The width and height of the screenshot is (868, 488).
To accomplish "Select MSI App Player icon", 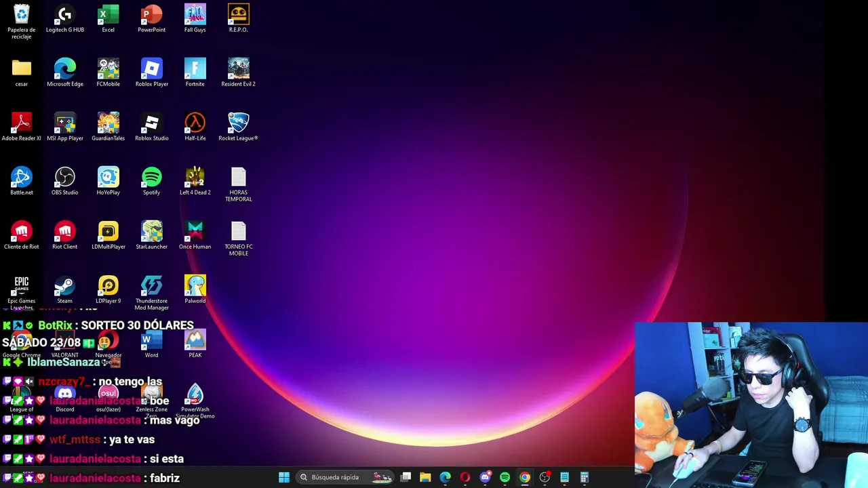I will click(65, 127).
